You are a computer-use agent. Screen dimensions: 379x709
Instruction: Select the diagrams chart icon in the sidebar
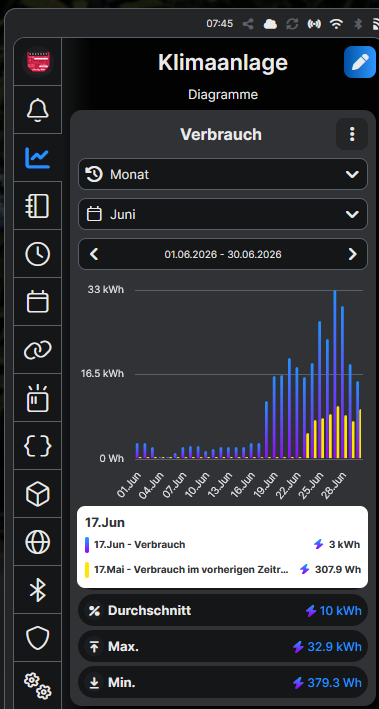coord(38,158)
